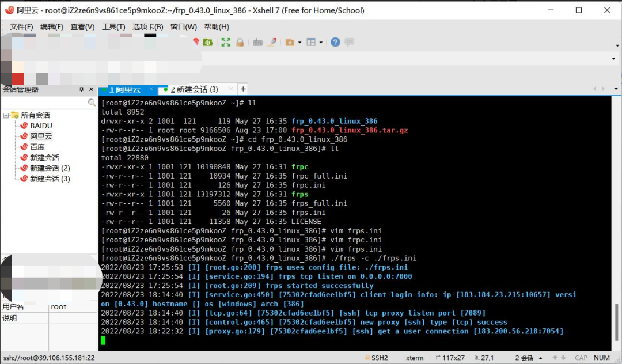Open the 文件(F) menu

(21, 26)
